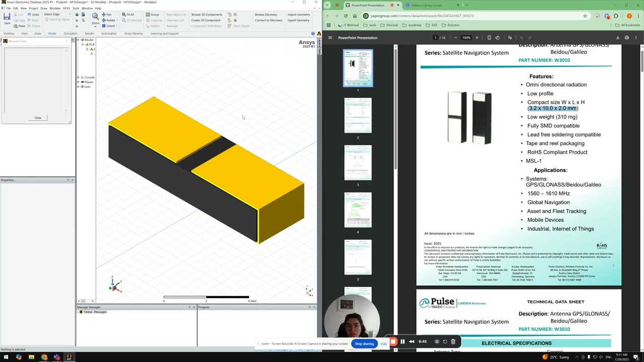
Task: Pause the Loom recording
Action: click(403, 342)
